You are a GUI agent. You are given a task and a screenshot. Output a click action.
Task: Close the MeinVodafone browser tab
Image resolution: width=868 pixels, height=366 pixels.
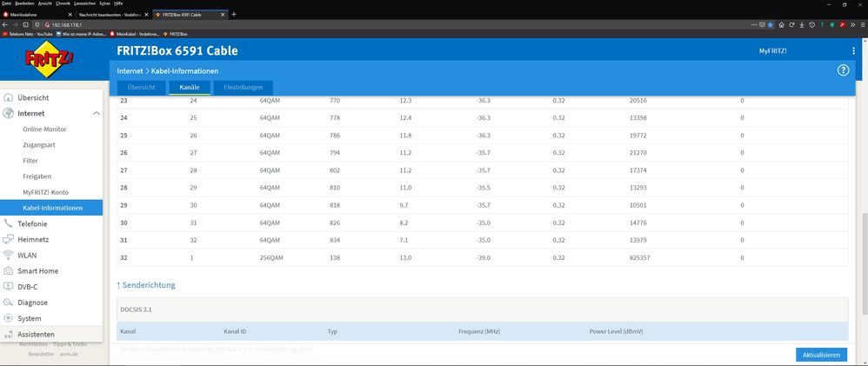point(70,15)
